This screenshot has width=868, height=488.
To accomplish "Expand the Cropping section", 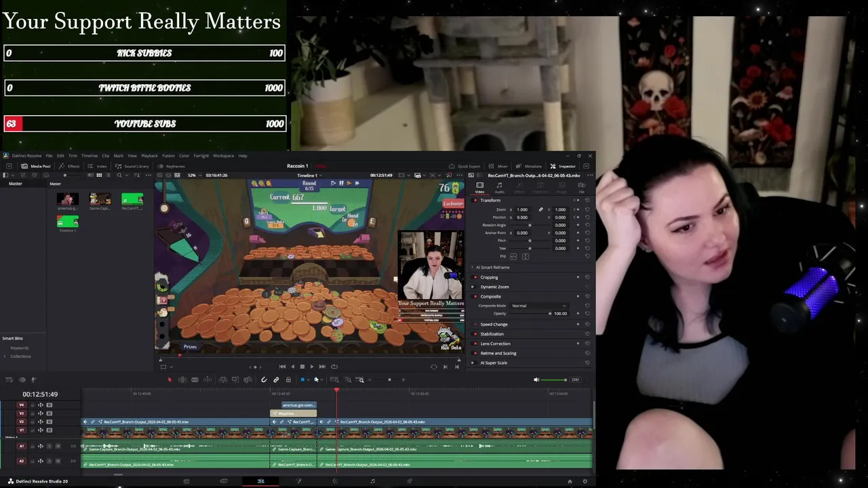I will coord(489,277).
